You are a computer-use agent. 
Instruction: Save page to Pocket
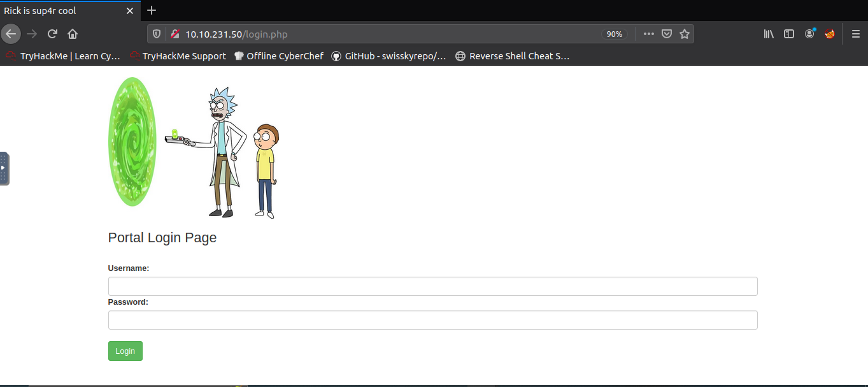coord(667,34)
